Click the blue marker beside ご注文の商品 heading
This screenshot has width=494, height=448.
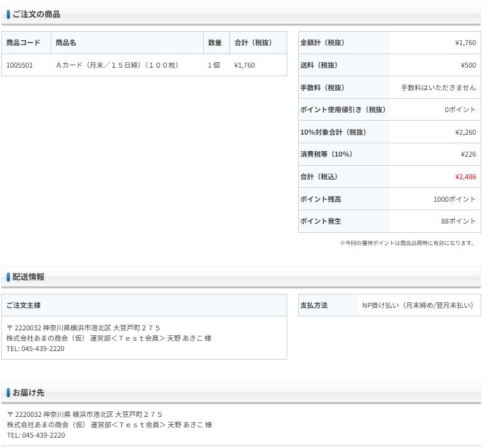pyautogui.click(x=8, y=14)
